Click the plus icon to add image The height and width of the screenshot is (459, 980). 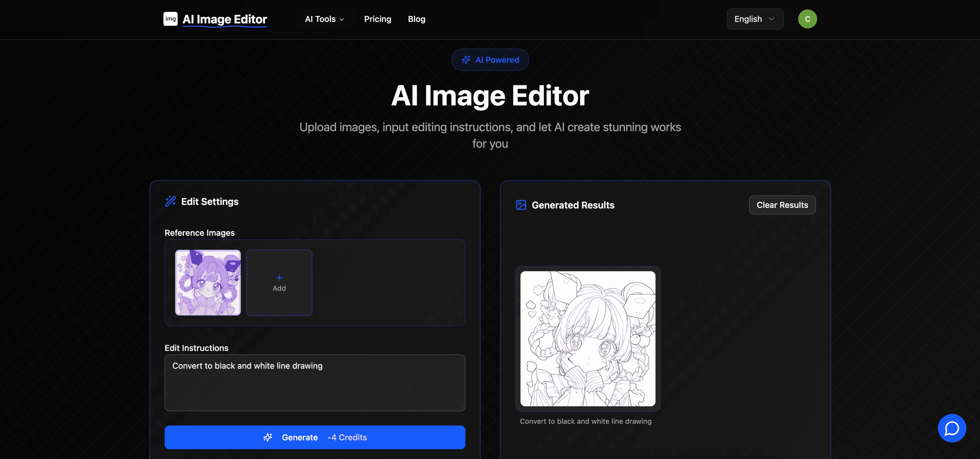click(279, 278)
